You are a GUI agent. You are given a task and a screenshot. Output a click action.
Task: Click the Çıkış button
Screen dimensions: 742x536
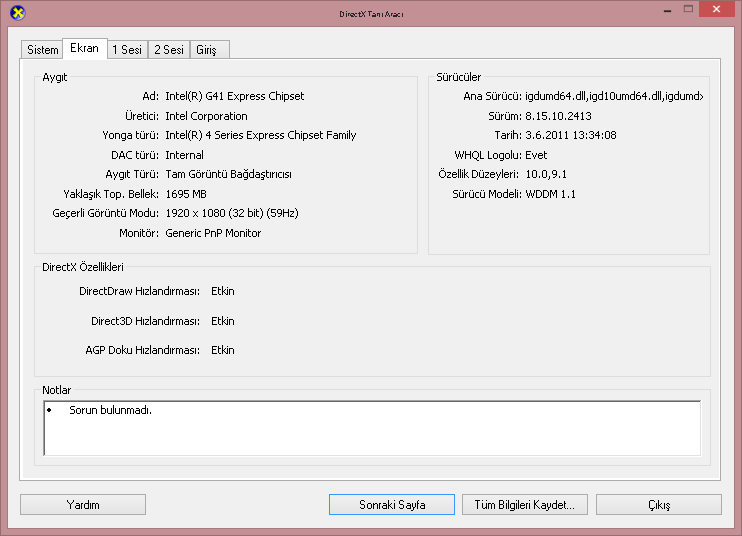(x=659, y=505)
